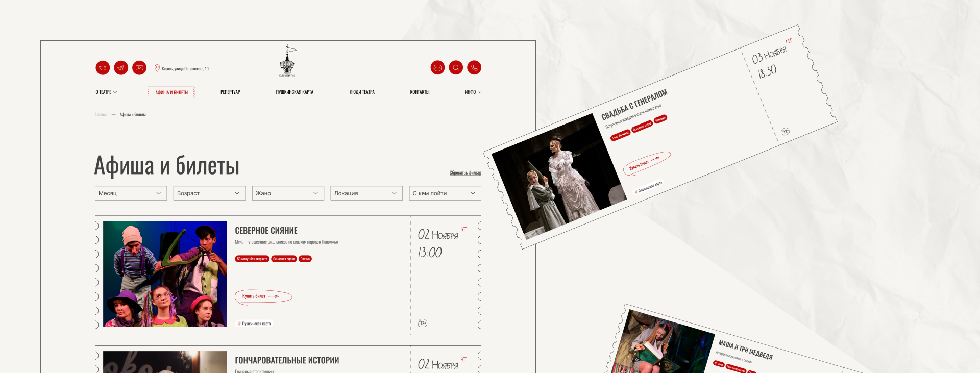The height and width of the screenshot is (373, 980).
Task: Click the Главная breadcrumb link
Action: [101, 115]
